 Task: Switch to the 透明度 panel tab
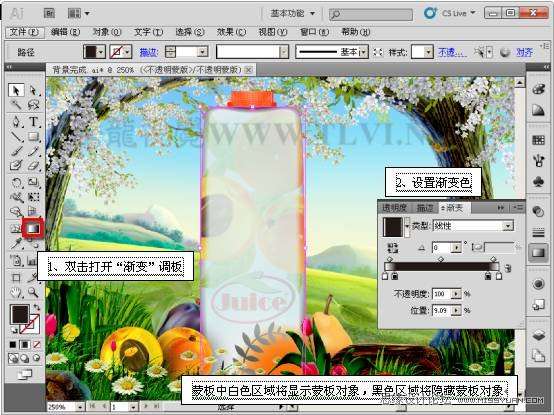(x=395, y=208)
